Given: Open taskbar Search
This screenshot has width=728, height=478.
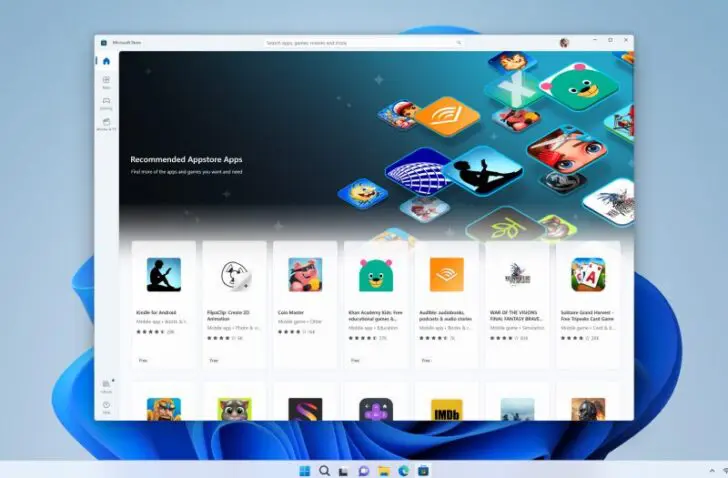Looking at the screenshot, I should (325, 470).
